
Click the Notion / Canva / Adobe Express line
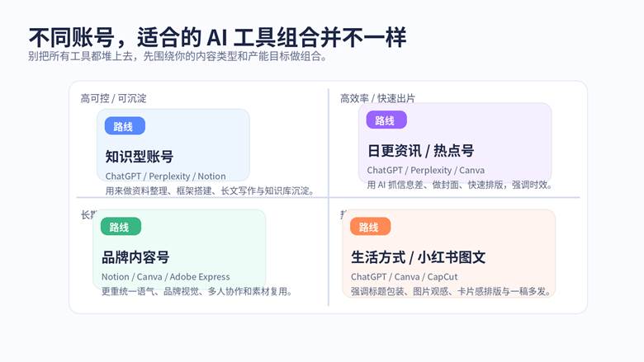click(165, 277)
